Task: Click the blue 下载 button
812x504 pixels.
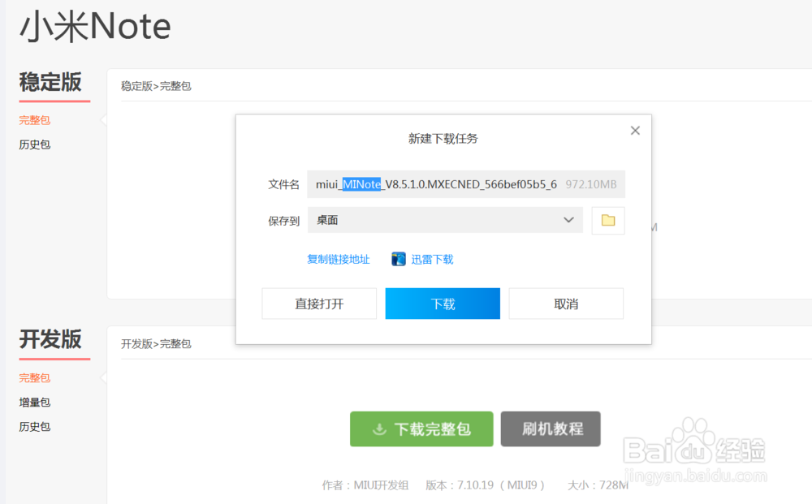Action: click(443, 304)
